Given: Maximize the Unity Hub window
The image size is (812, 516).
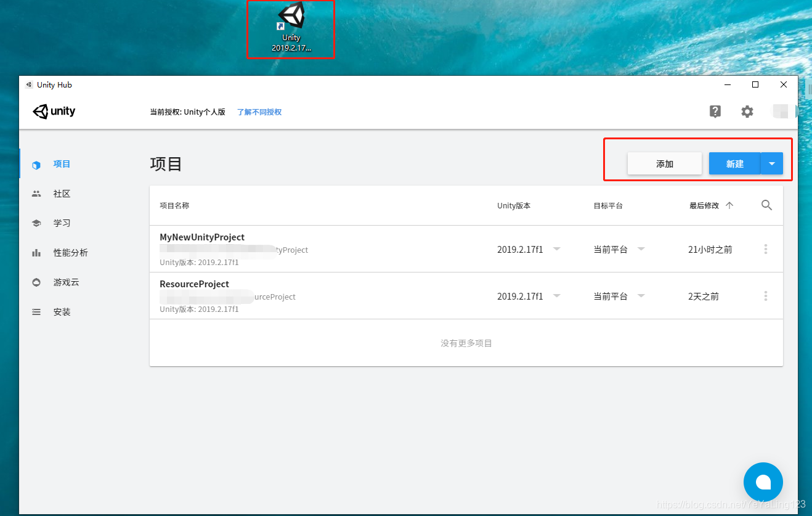Looking at the screenshot, I should pos(755,84).
